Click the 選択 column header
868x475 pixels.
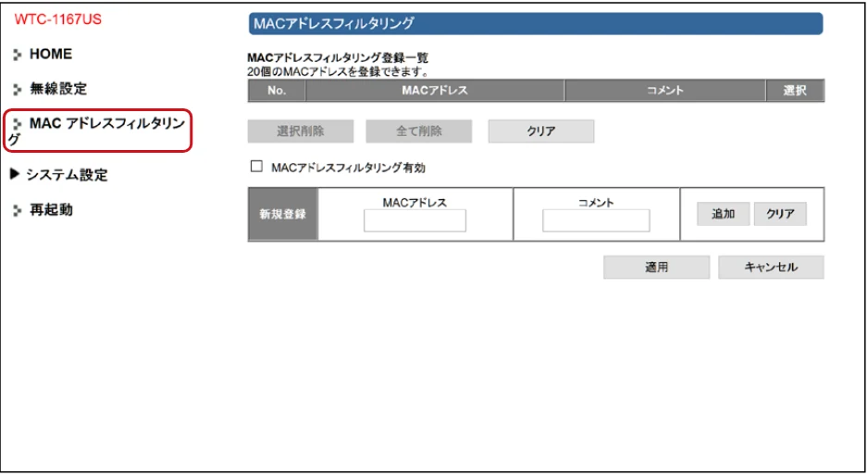point(795,90)
